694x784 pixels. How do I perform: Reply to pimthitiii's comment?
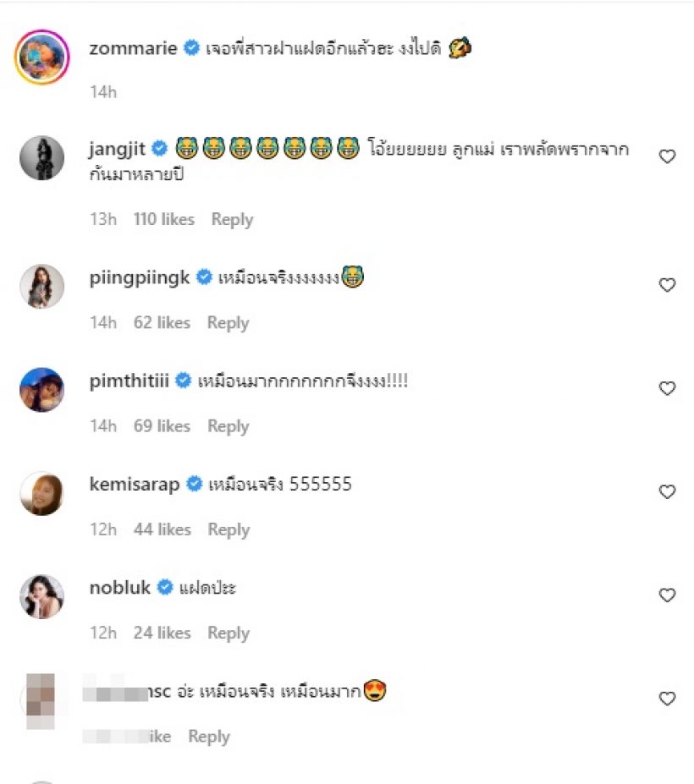228,426
